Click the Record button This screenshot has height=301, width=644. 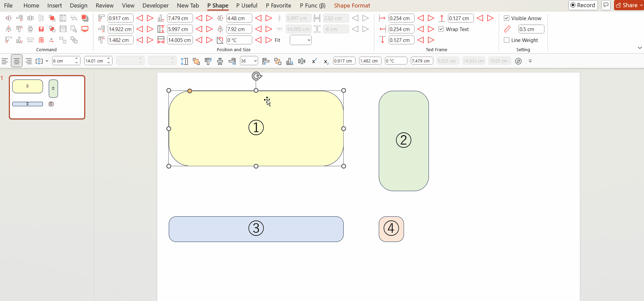coord(583,5)
